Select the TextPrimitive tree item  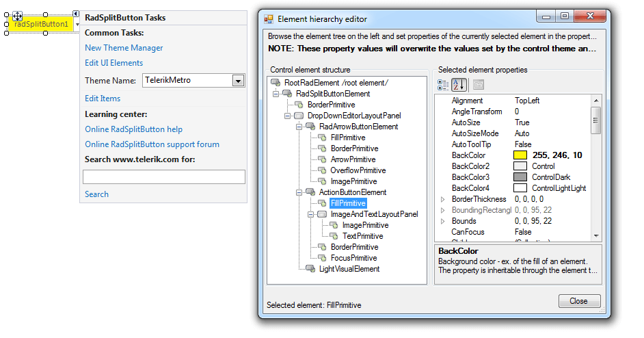coord(362,236)
